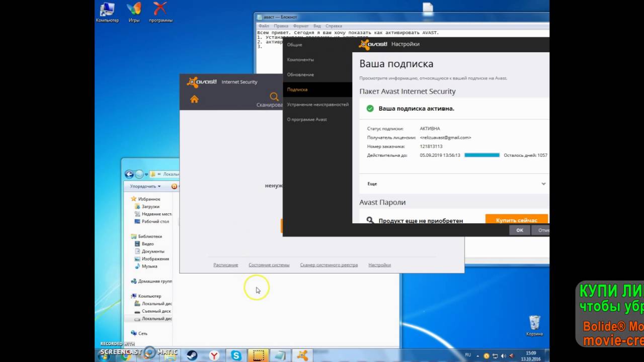Select Устранение неисправностей in settings sidebar

(317, 104)
